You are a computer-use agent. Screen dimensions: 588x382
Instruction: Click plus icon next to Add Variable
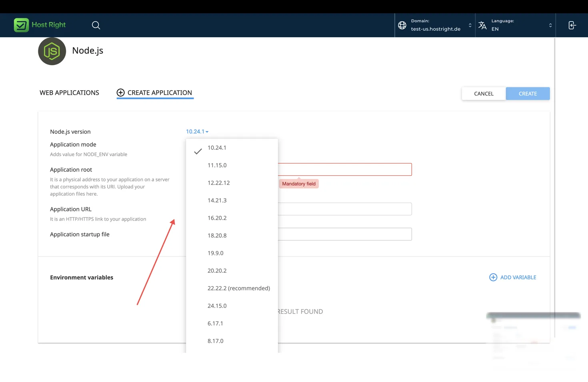coord(493,277)
